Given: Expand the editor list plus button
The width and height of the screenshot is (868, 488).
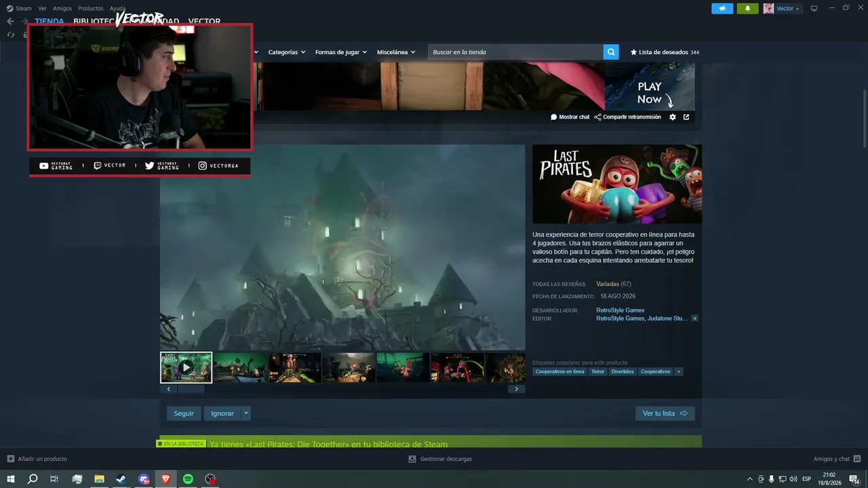Looking at the screenshot, I should (x=694, y=319).
